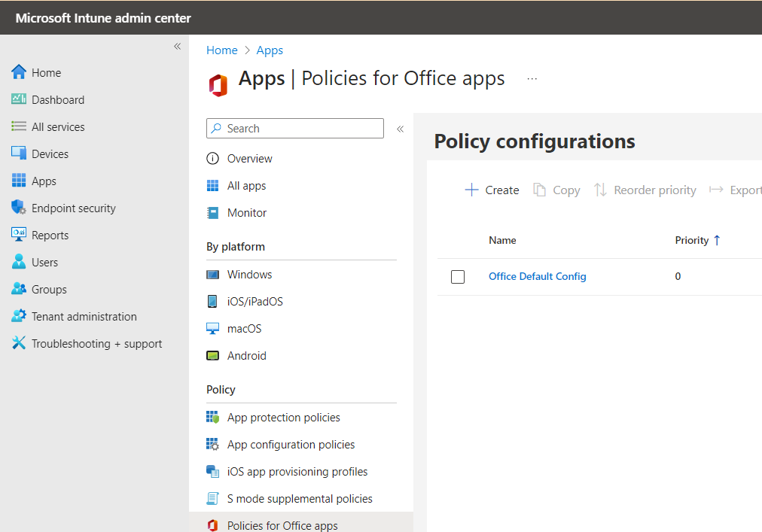
Task: Click the Endpoint security shield icon
Action: [x=19, y=208]
